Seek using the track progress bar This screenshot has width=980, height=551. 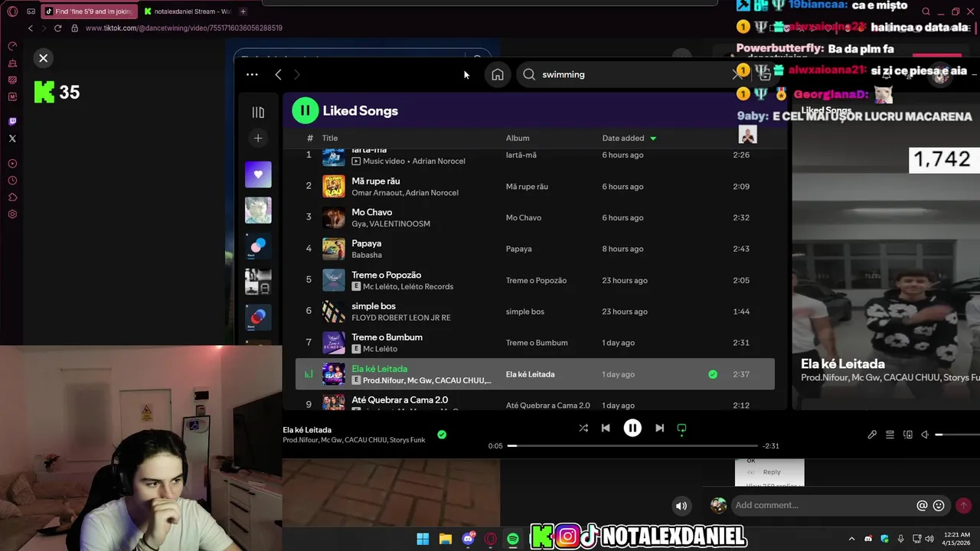pyautogui.click(x=632, y=445)
